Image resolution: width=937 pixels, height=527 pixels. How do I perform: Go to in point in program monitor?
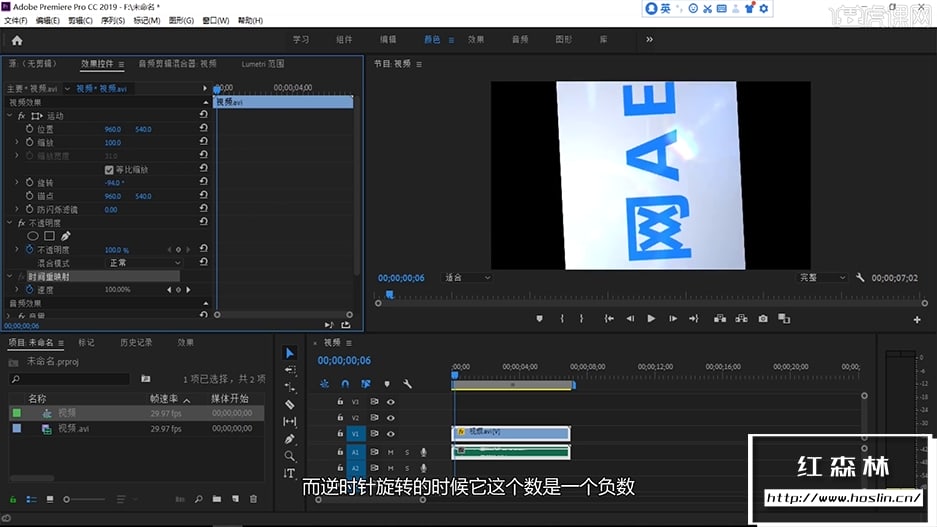609,318
